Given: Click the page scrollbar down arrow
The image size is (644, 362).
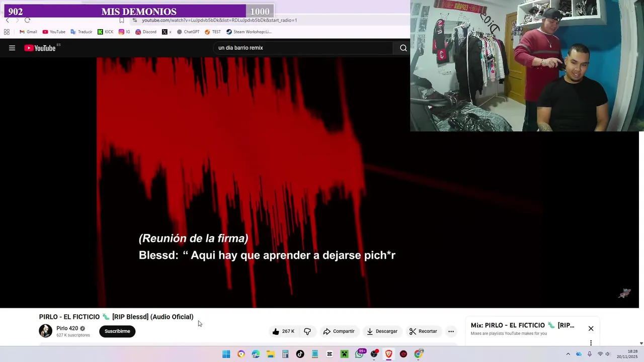Looking at the screenshot, I should click(x=641, y=343).
